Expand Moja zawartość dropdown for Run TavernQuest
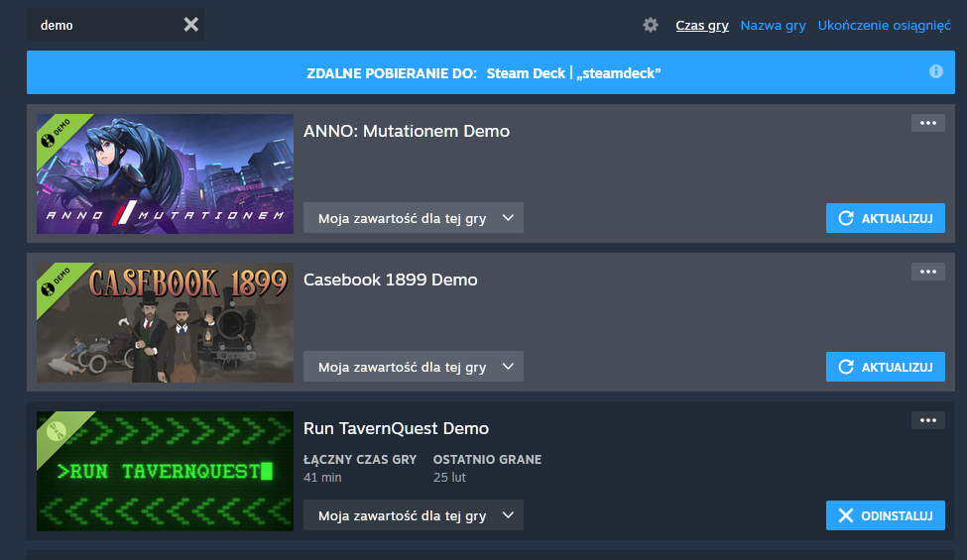Viewport: 967px width, 560px height. pos(414,515)
